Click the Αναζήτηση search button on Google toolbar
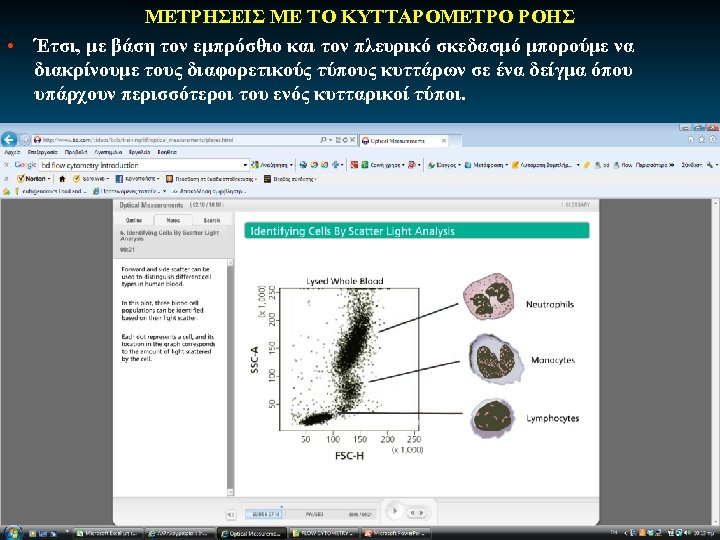The height and width of the screenshot is (540, 720). (x=272, y=165)
